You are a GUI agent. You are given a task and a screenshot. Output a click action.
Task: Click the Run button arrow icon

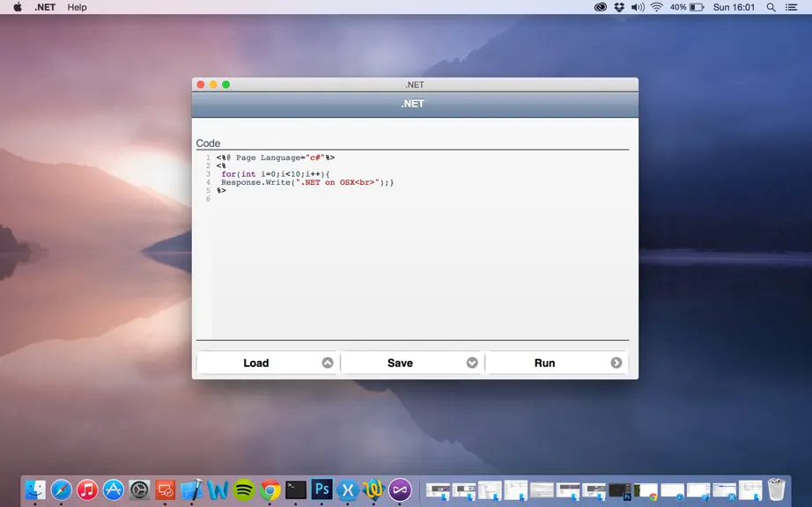point(616,363)
